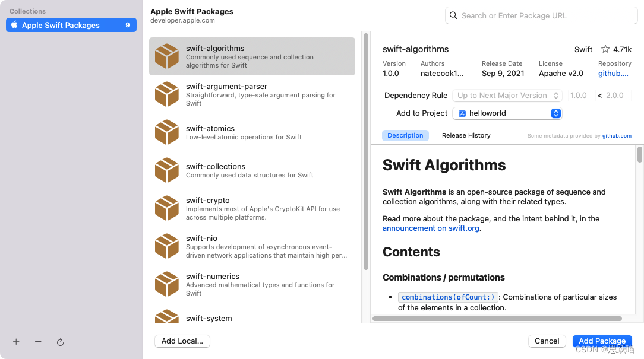Click the Add Local... button
Viewport: 644px width, 359px height.
[182, 341]
